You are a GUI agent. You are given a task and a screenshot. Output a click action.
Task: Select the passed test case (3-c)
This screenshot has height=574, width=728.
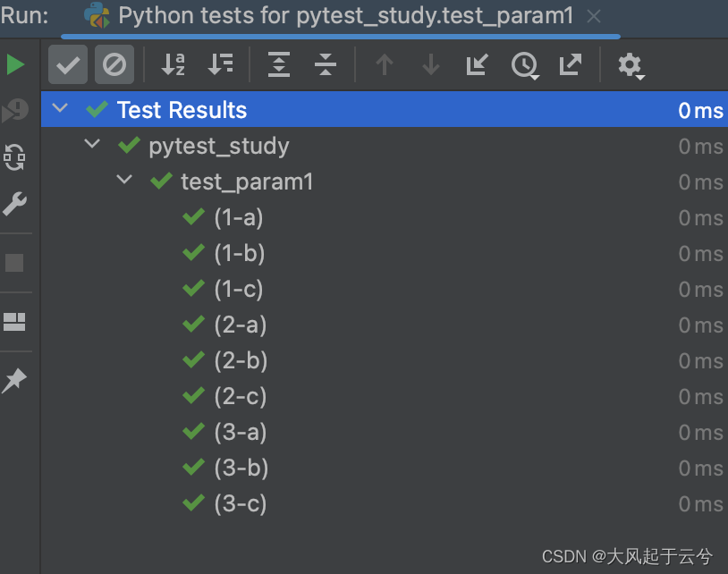(x=237, y=503)
